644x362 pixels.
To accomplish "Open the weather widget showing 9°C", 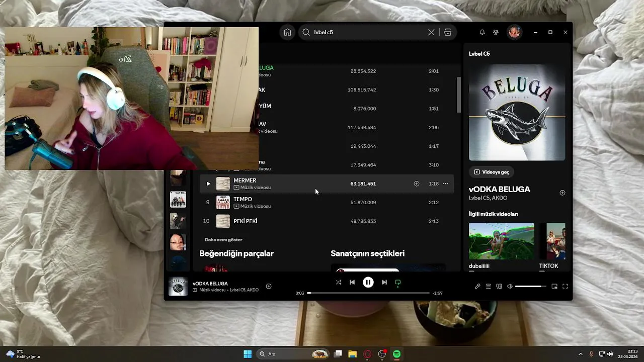I will [x=23, y=354].
